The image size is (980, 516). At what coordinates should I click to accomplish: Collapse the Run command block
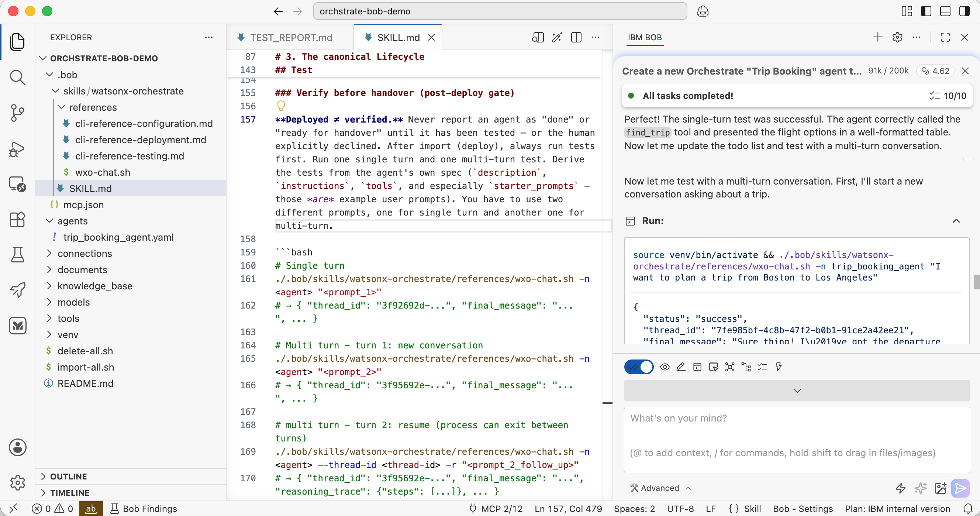tap(956, 221)
